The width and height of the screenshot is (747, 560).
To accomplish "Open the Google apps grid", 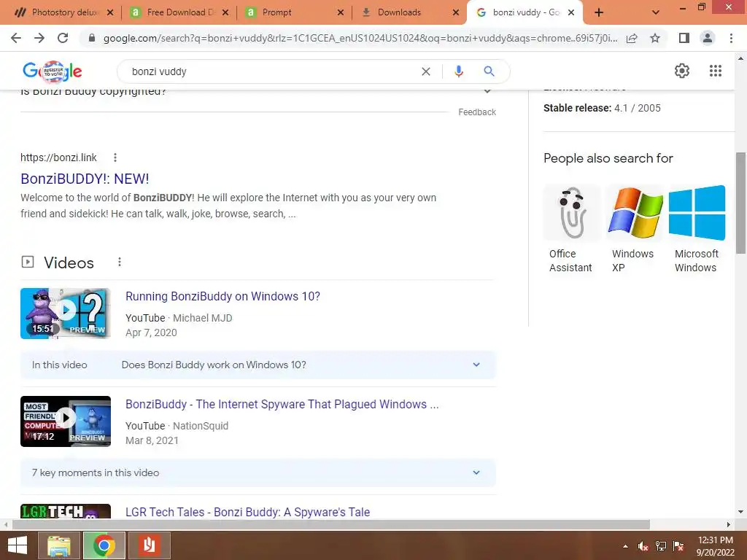I will click(x=715, y=71).
